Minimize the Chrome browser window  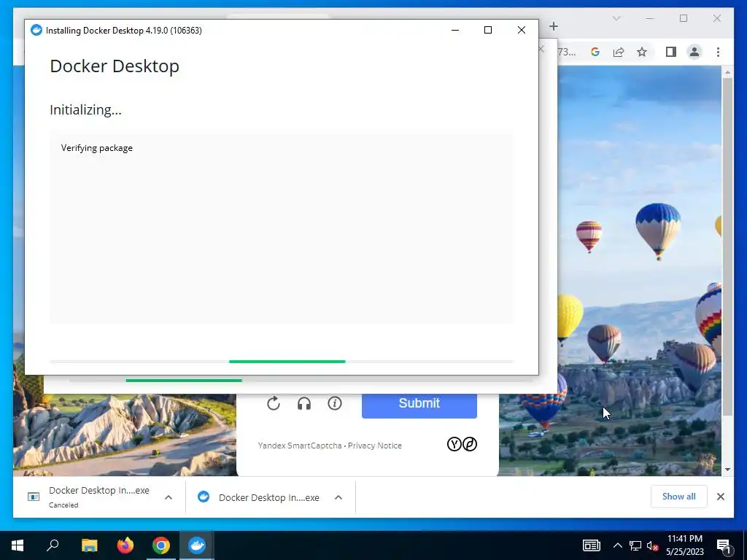(650, 18)
